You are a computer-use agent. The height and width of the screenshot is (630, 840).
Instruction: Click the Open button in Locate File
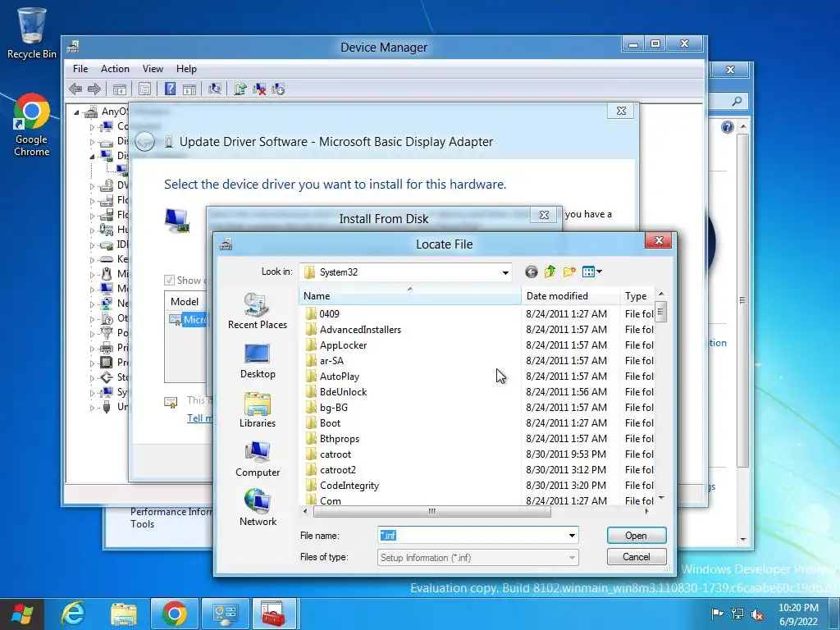point(637,536)
